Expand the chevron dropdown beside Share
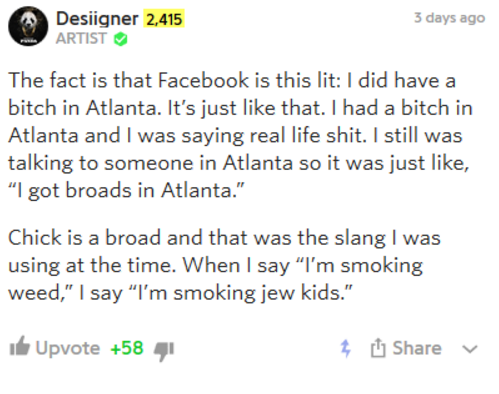The image size is (499, 394). coord(470,349)
